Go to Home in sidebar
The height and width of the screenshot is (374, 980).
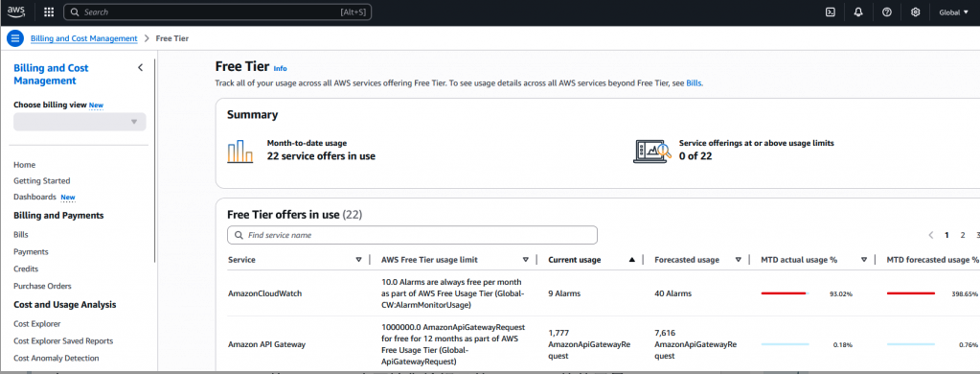(x=24, y=165)
